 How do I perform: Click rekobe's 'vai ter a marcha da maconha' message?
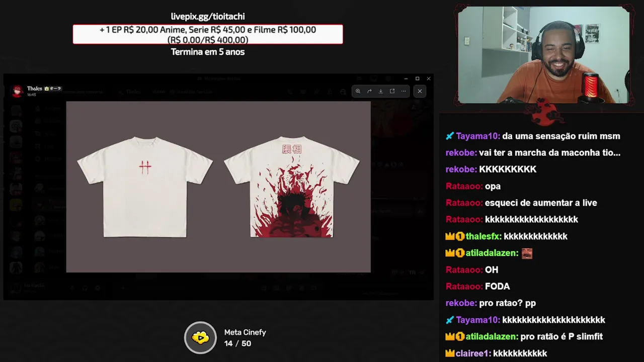pyautogui.click(x=533, y=153)
